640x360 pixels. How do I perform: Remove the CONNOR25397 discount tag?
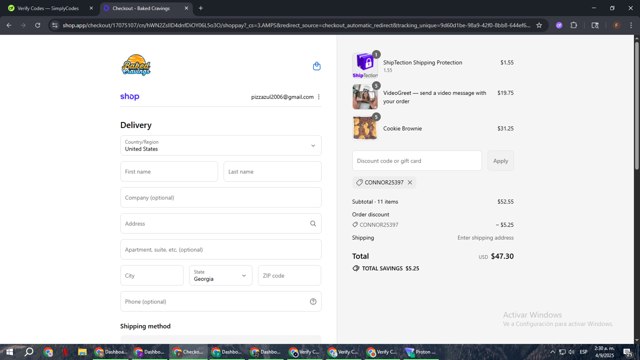coord(410,182)
